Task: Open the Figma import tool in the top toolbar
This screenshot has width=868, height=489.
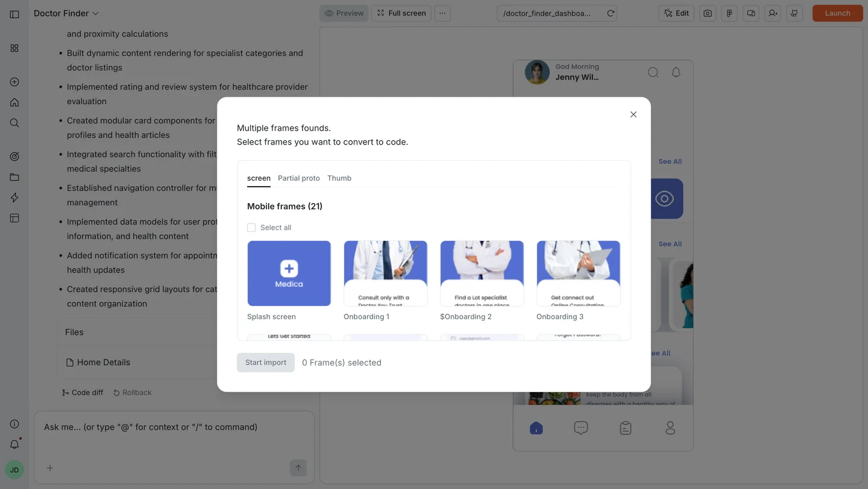Action: point(729,13)
